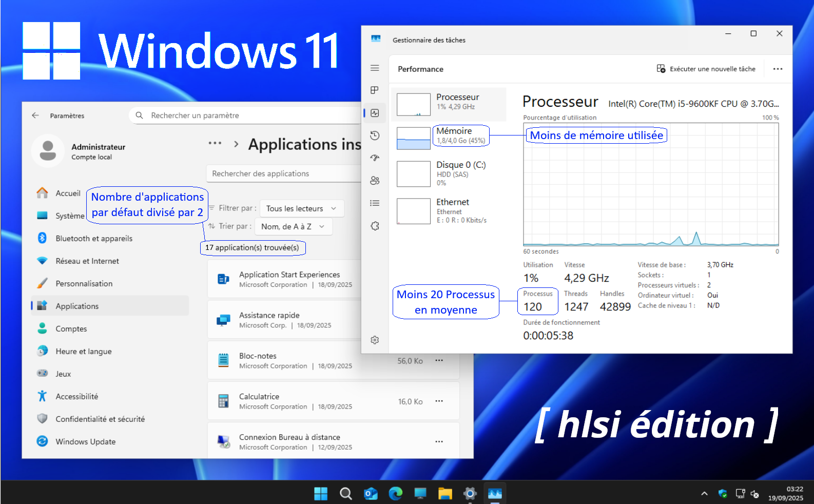Viewport: 814px width, 504px height.
Task: Open Task Manager settings gear icon
Action: coord(375,340)
